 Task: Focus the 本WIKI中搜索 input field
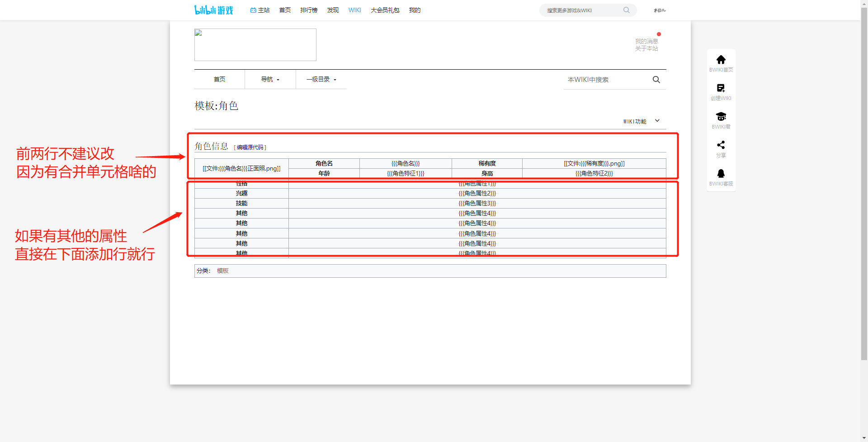pyautogui.click(x=606, y=80)
